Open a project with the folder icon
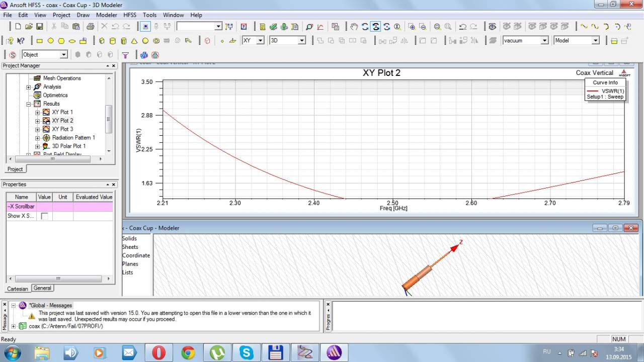Screen dimensions: 644x362 tap(29, 27)
